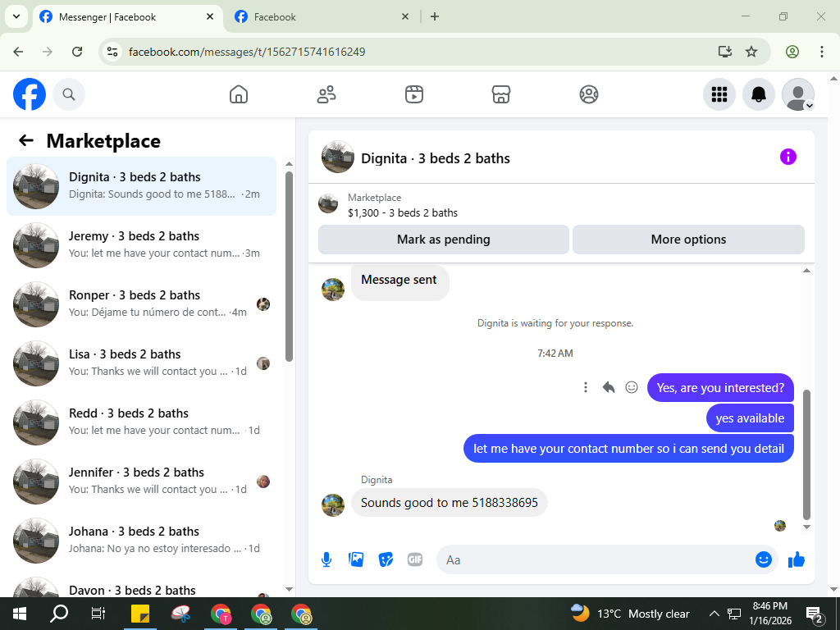This screenshot has height=630, width=840.
Task: Click Dignita's avatar beside 'Sounds good' message
Action: click(x=333, y=505)
